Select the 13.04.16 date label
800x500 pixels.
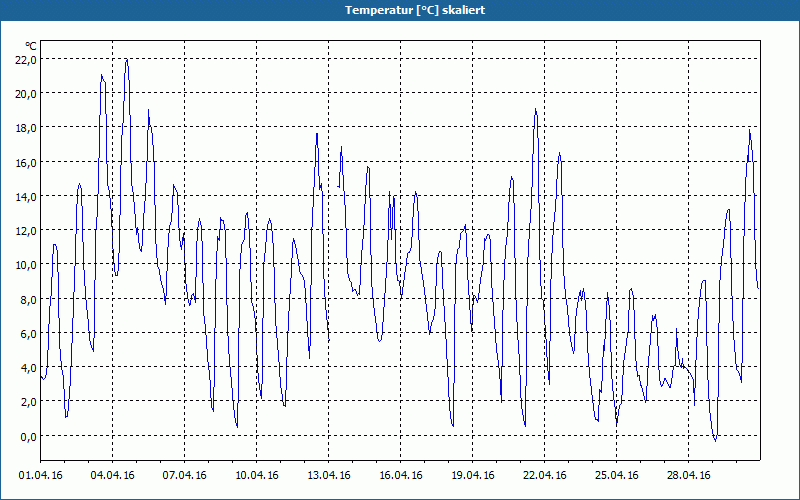[x=329, y=475]
